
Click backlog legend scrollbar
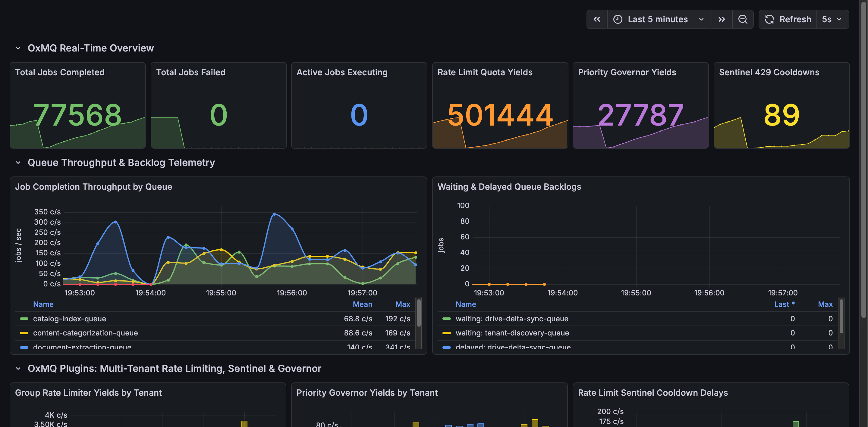coord(841,316)
